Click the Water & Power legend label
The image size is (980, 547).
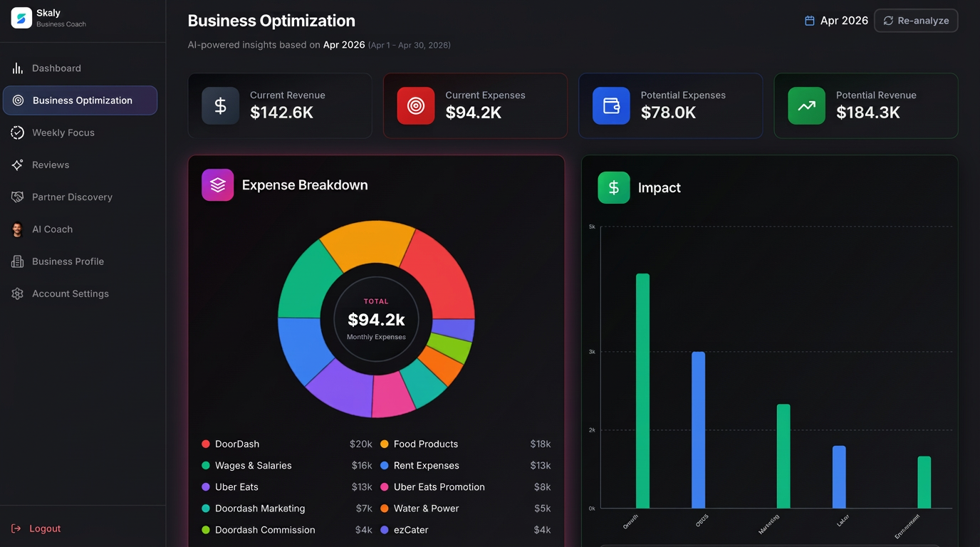(x=426, y=509)
